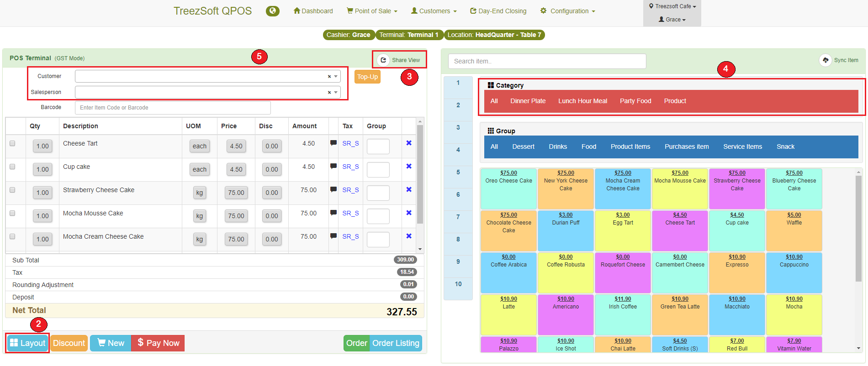
Task: Tick the checkbox for Cheese Tart row
Action: pyautogui.click(x=12, y=143)
